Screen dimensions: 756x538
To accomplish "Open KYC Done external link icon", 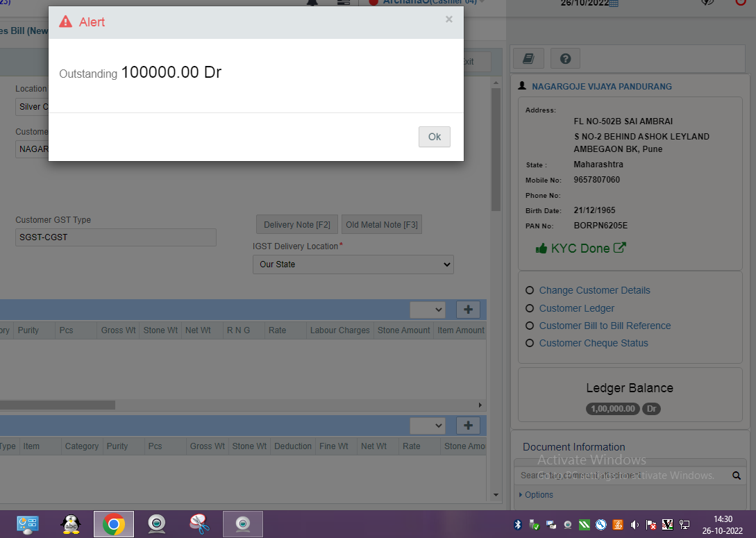I will (x=619, y=248).
